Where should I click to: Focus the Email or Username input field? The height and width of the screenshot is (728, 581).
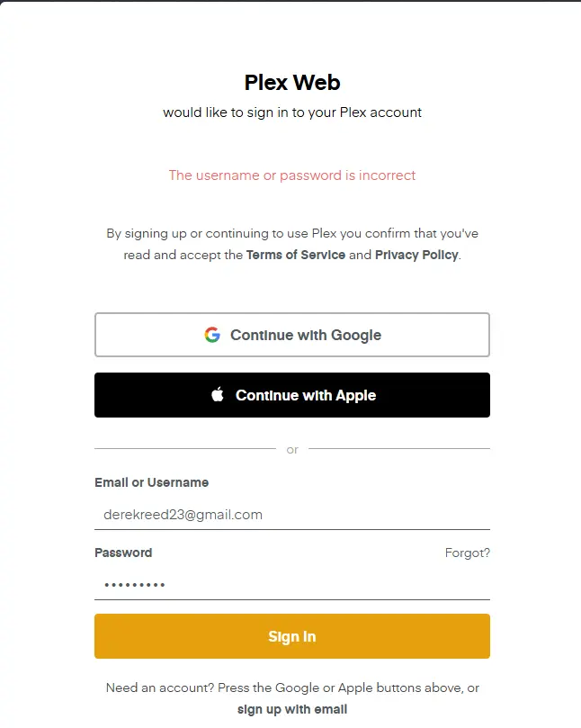(292, 515)
